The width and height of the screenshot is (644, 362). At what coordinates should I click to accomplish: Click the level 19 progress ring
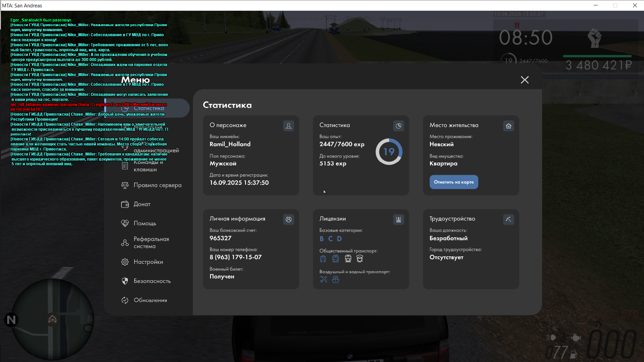tap(389, 152)
